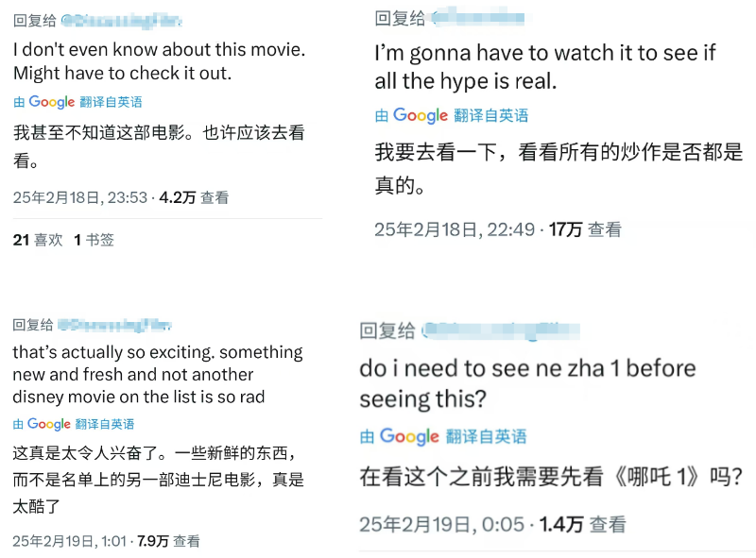Click Google logo under the "Might have to check it out" reply

pyautogui.click(x=51, y=102)
